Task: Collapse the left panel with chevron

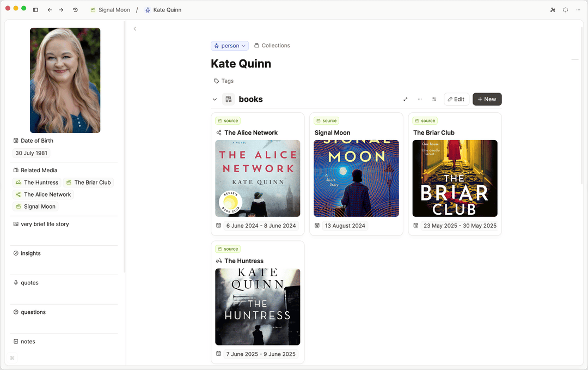Action: pyautogui.click(x=135, y=28)
